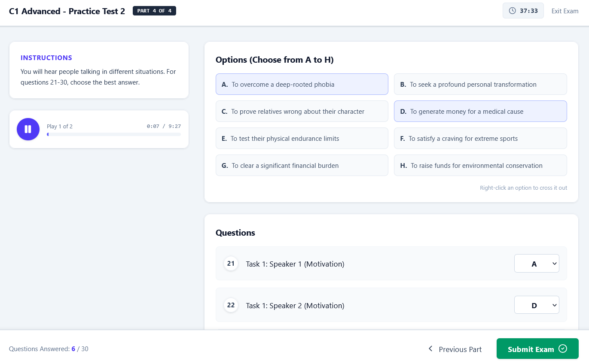Image resolution: width=589 pixels, height=364 pixels.
Task: Select option F craving for extreme sports
Action: [480, 138]
